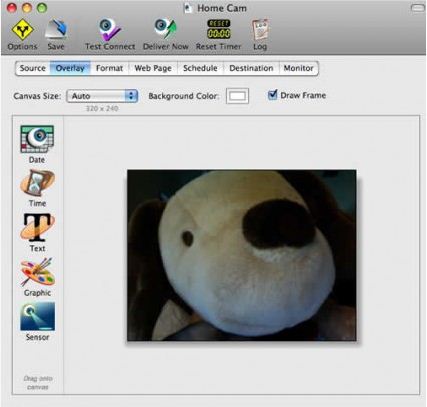The image size is (427, 407).
Task: Select the Date overlay icon
Action: pos(37,139)
